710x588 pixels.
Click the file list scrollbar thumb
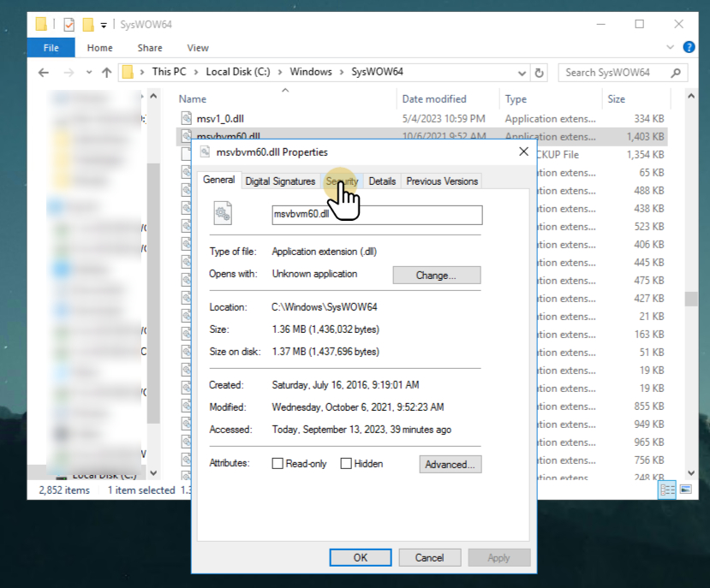click(x=691, y=300)
